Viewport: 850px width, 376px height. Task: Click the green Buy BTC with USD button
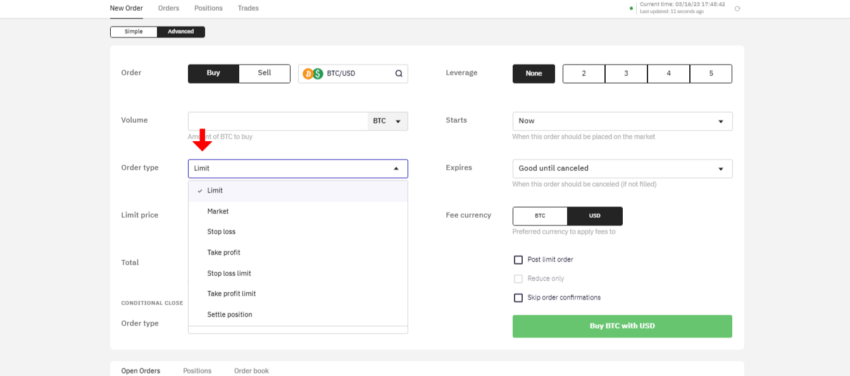[x=622, y=326]
